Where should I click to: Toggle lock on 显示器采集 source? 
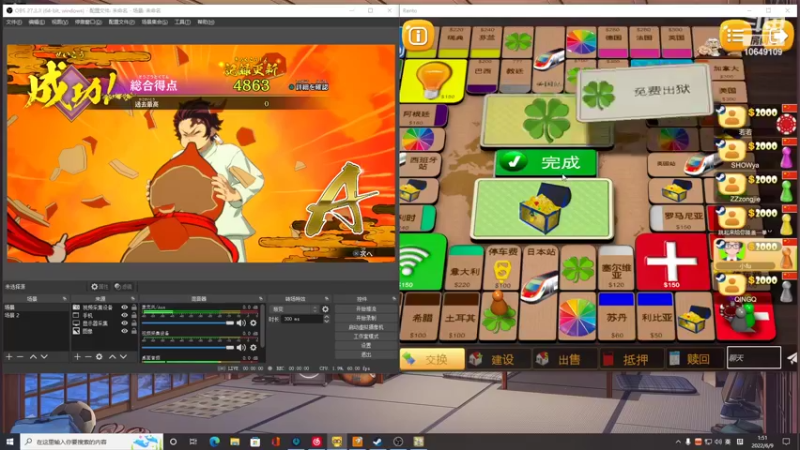click(134, 323)
